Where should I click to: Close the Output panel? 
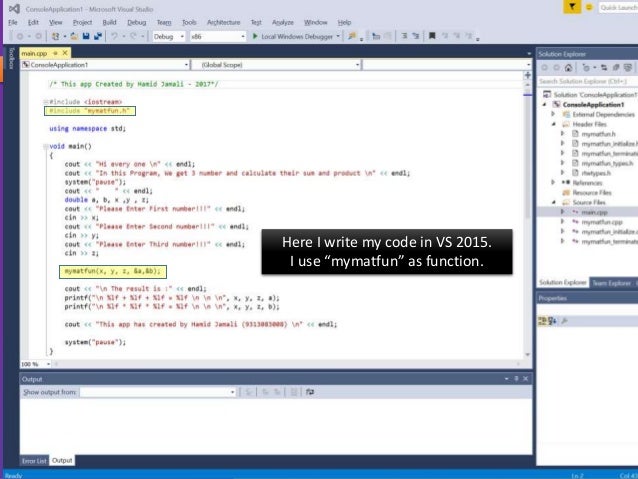pos(526,378)
